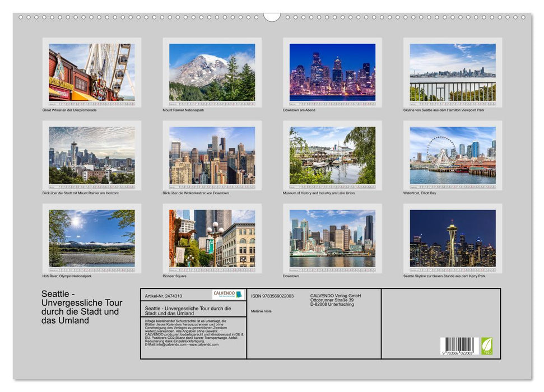Image resolution: width=544 pixels, height=392 pixels.
Task: Select the Wolkenkratzer von Downtown photo
Action: [x=212, y=155]
